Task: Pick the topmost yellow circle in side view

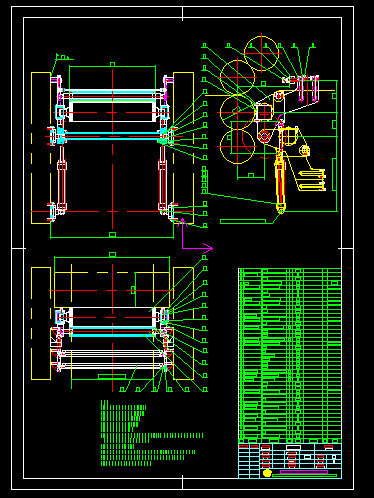Action: click(x=261, y=53)
